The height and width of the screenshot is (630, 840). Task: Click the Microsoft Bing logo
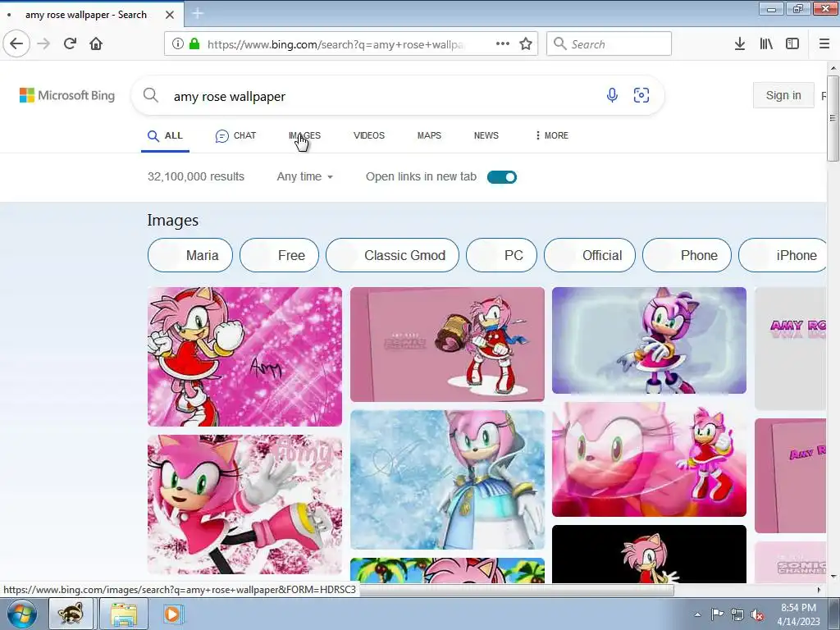67,95
